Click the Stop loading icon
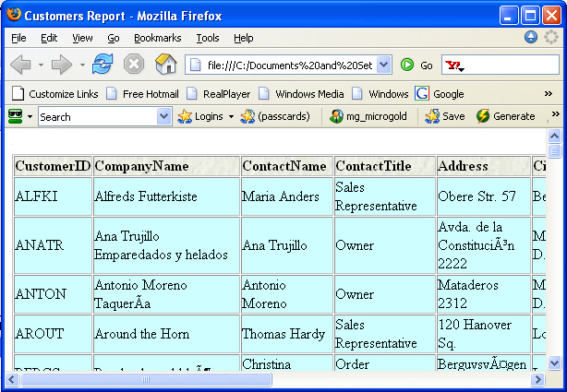Viewport: 567px width, 392px height. pos(134,65)
